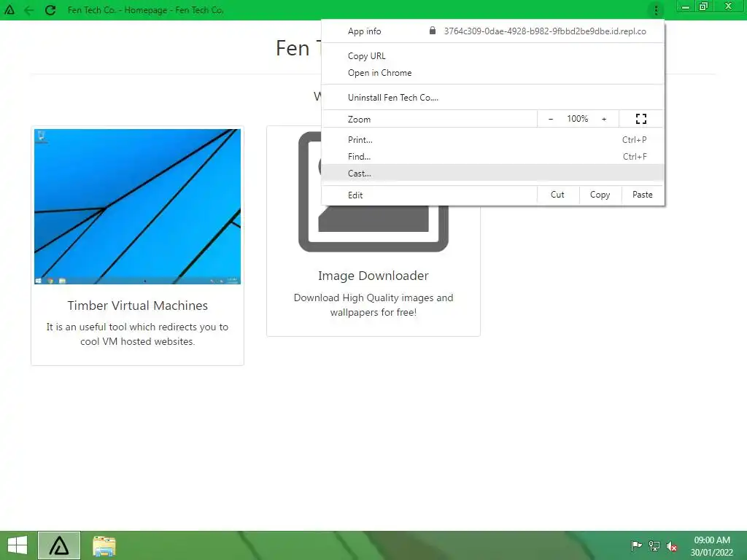Open the Image Downloader title

[x=373, y=276]
